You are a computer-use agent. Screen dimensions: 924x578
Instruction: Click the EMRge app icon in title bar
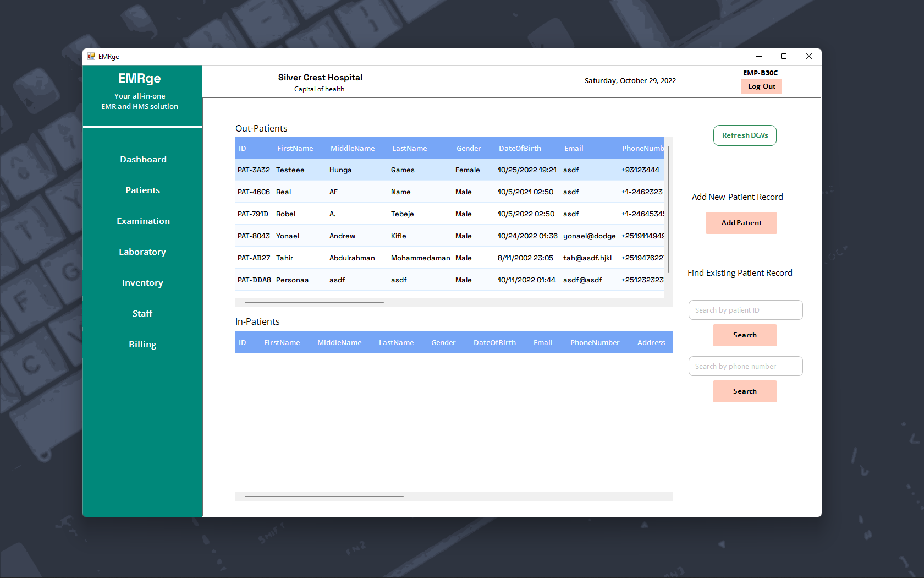pos(91,56)
